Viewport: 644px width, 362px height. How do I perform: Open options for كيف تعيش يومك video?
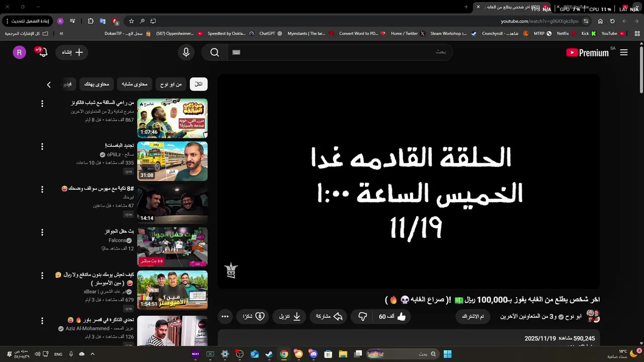pos(42,276)
